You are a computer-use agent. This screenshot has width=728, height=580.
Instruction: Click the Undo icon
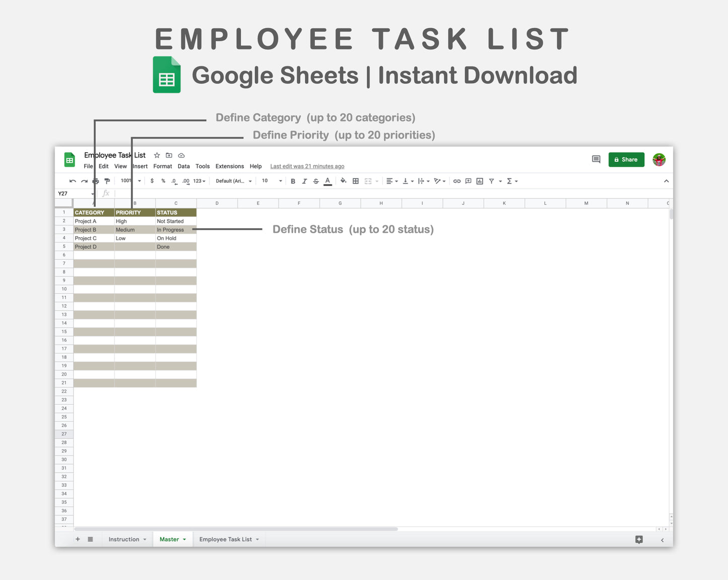tap(73, 181)
